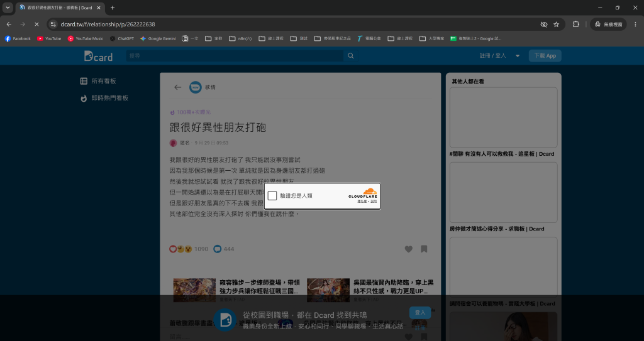Open the 吳國最強賢內助降臨 ad headline link
This screenshot has height=341, width=644.
(394, 287)
